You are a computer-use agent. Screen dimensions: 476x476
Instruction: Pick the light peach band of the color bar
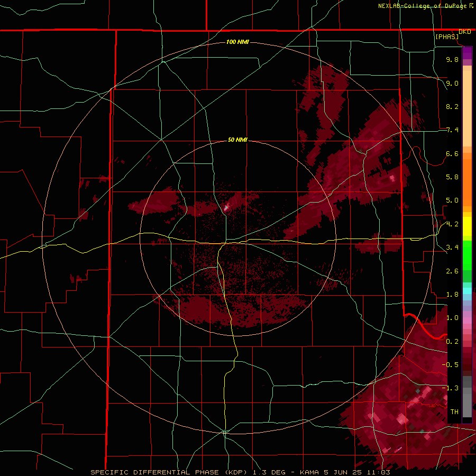[467, 108]
